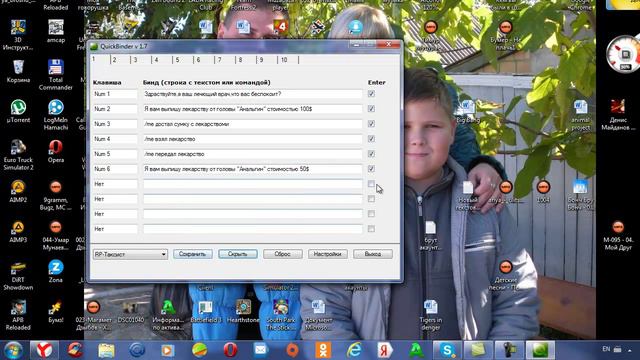Click the Сброс button

coord(282,254)
